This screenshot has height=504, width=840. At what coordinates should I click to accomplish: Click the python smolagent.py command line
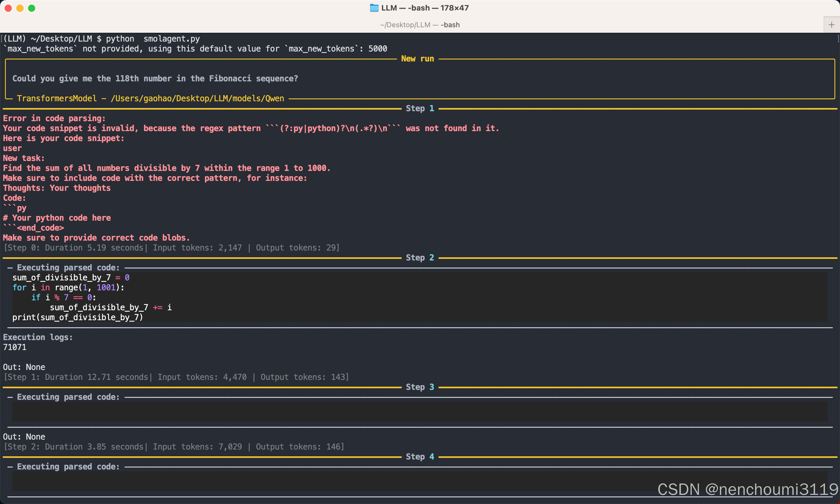click(153, 39)
